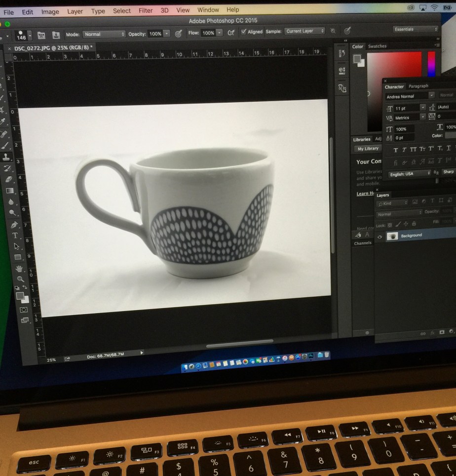This screenshot has height=476, width=456.
Task: Click the Background layer thumbnail
Action: click(x=393, y=236)
